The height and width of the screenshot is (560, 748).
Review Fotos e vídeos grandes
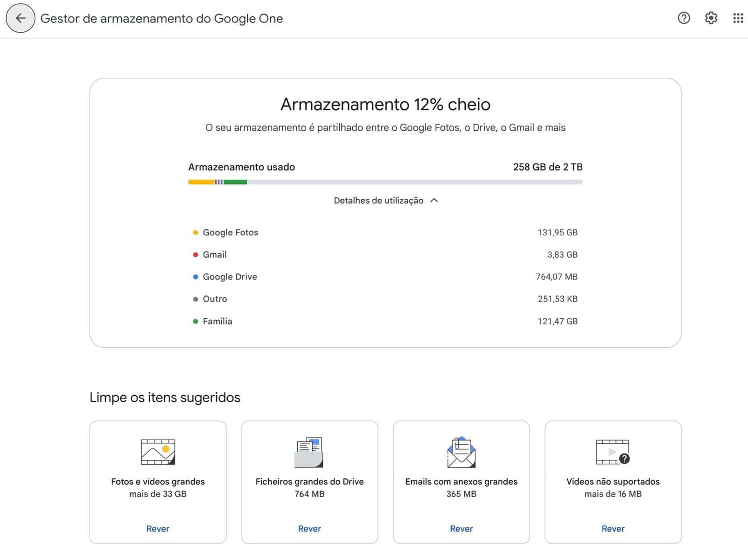158,529
